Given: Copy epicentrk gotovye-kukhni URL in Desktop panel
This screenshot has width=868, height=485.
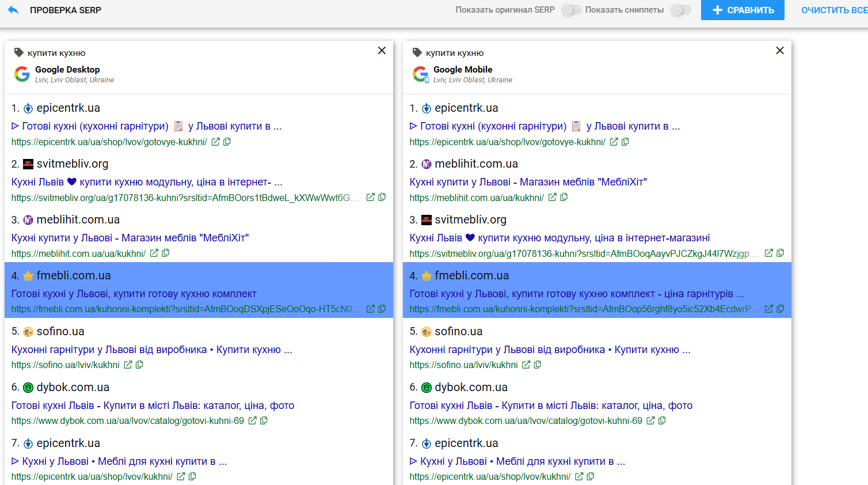Looking at the screenshot, I should [x=227, y=142].
